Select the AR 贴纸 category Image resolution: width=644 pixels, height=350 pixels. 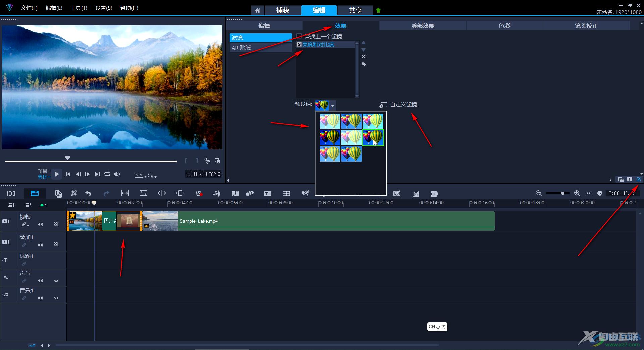[x=261, y=48]
